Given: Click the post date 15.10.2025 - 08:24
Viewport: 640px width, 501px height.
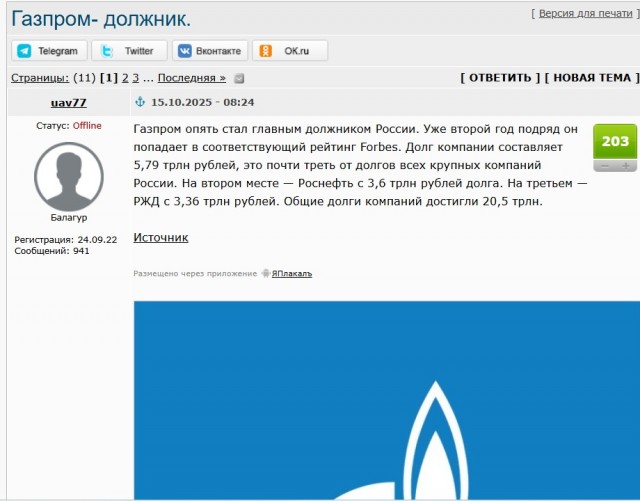Looking at the screenshot, I should click(202, 102).
